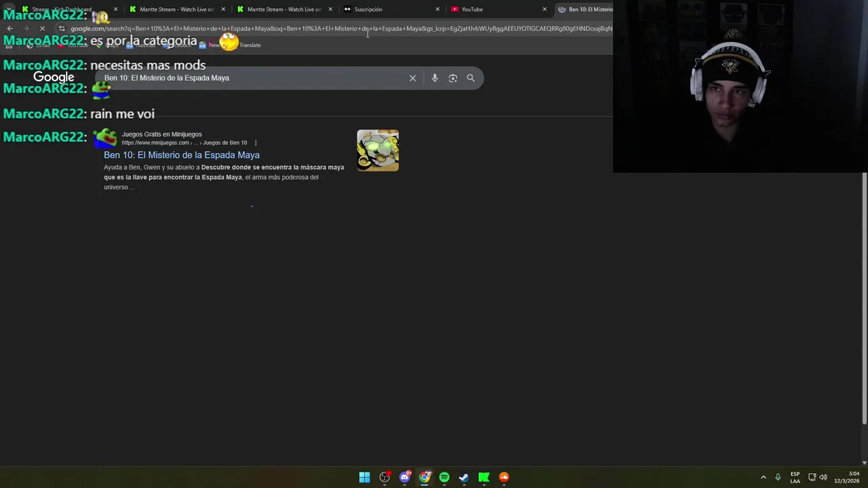
Task: Open the network status icon in tray
Action: [812, 477]
